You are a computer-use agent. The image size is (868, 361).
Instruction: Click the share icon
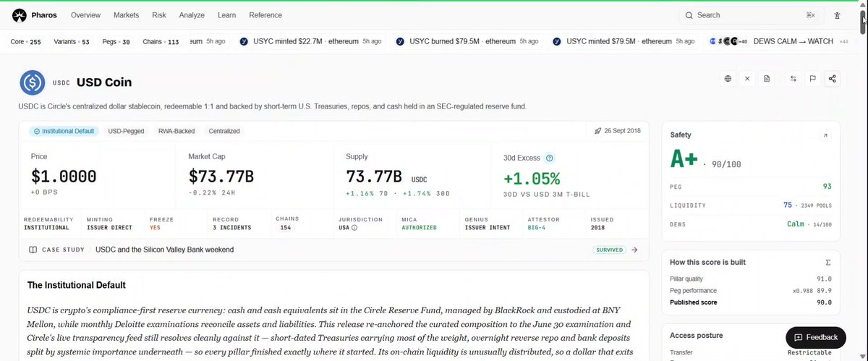coord(832,79)
